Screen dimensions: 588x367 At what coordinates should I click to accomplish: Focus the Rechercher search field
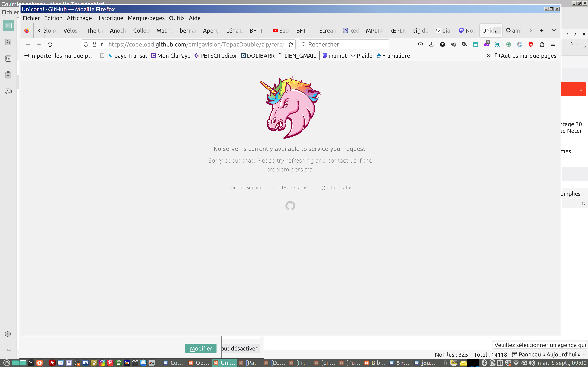[x=346, y=44]
